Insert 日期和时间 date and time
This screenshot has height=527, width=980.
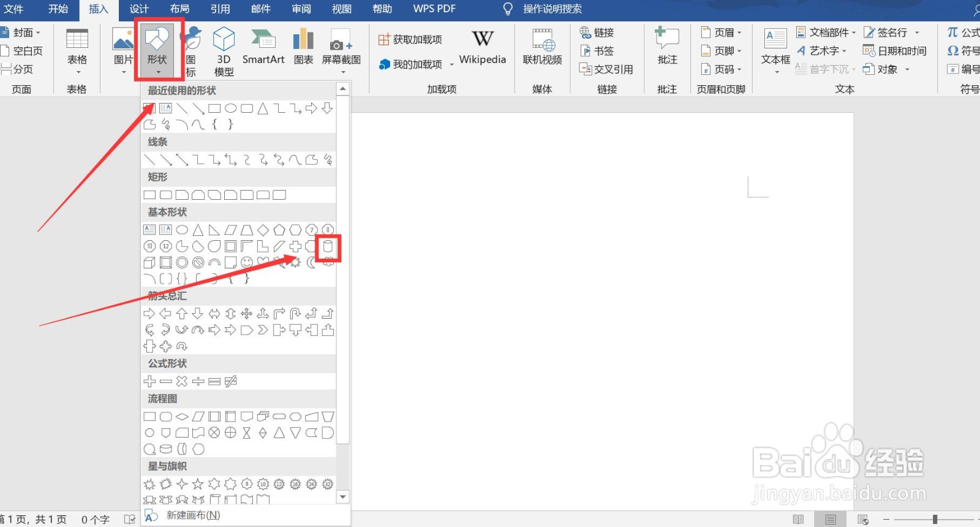click(x=895, y=51)
